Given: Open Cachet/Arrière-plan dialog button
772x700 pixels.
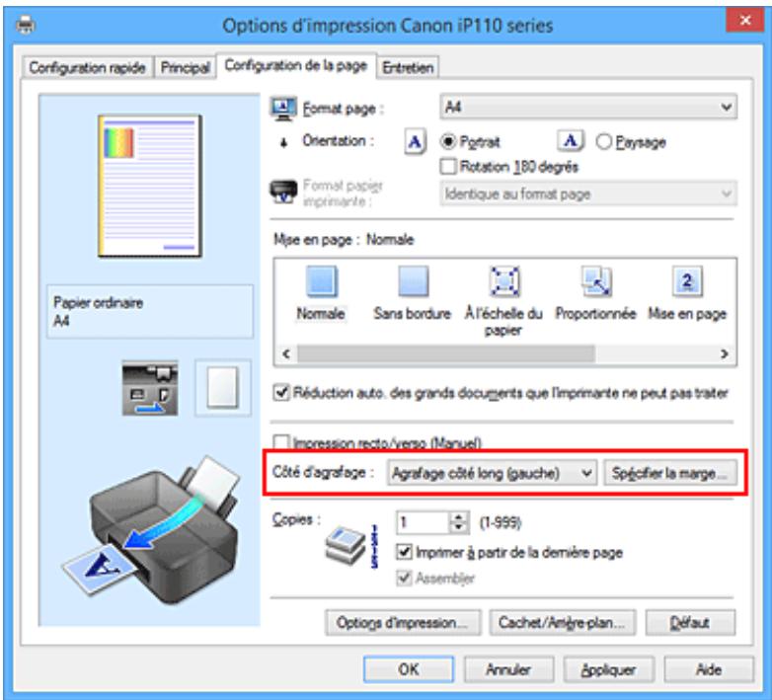Looking at the screenshot, I should coord(563,623).
